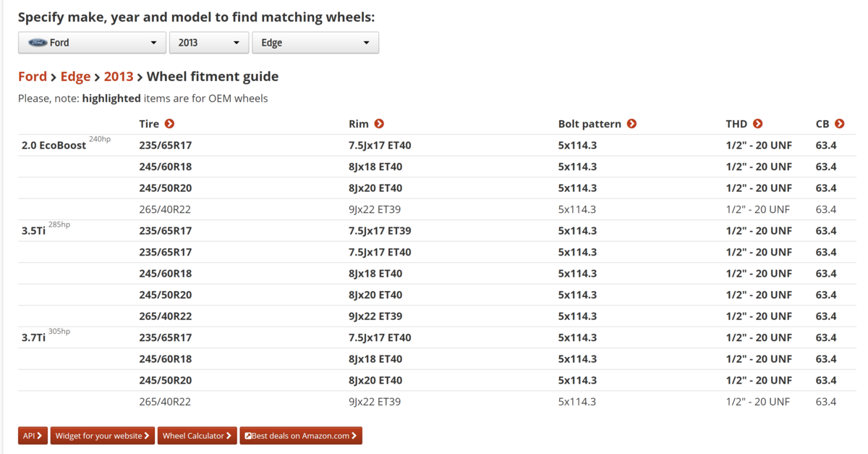868x454 pixels.
Task: Click the arrow icon beside Rim header
Action: [x=379, y=124]
